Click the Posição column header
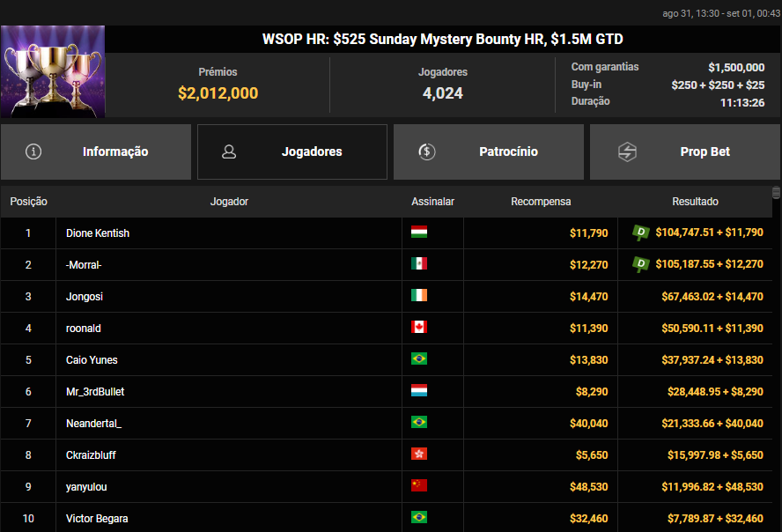The width and height of the screenshot is (782, 532). click(28, 202)
